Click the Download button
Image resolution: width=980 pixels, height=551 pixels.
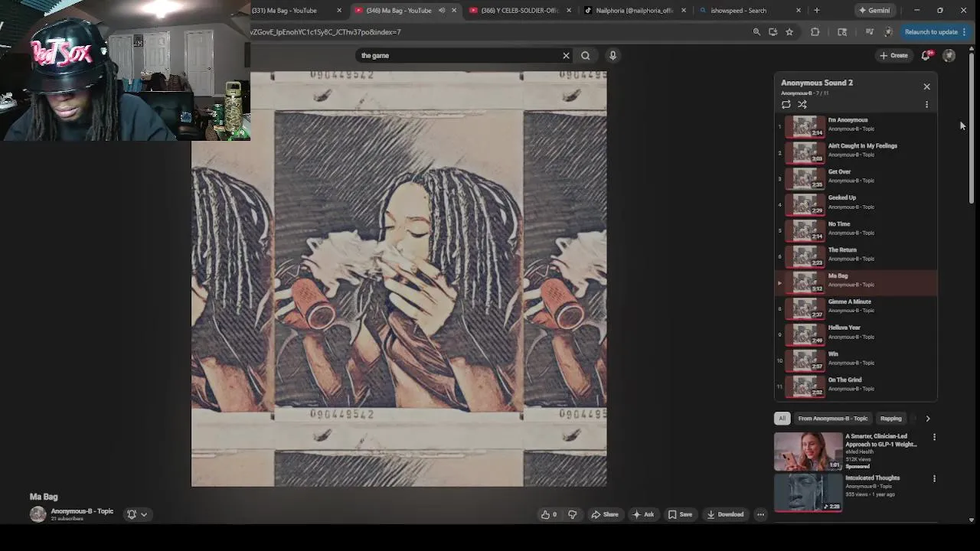click(x=726, y=514)
